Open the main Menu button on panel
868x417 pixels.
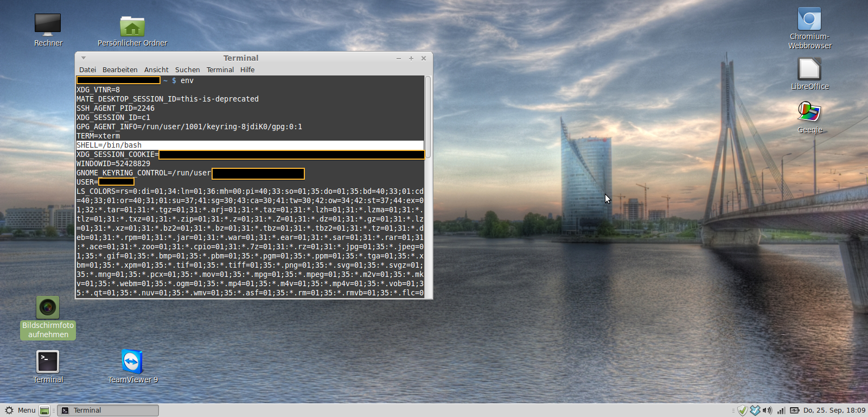pos(20,410)
